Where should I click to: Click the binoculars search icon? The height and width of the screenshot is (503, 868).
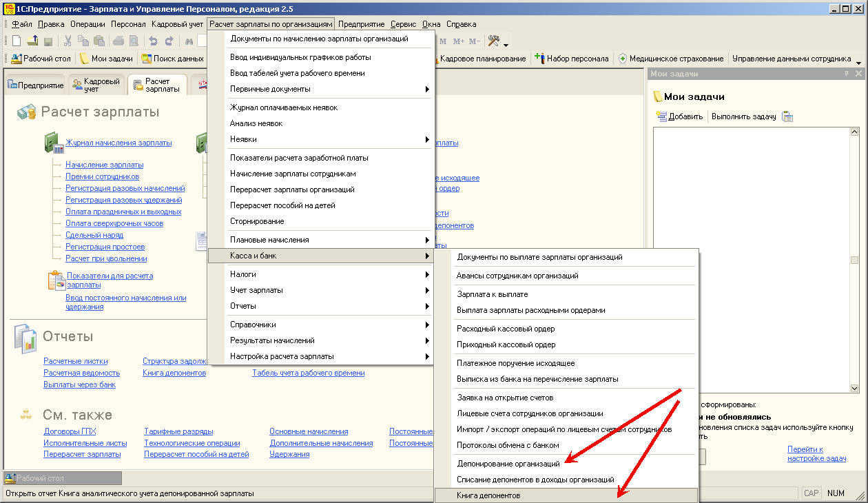point(190,41)
